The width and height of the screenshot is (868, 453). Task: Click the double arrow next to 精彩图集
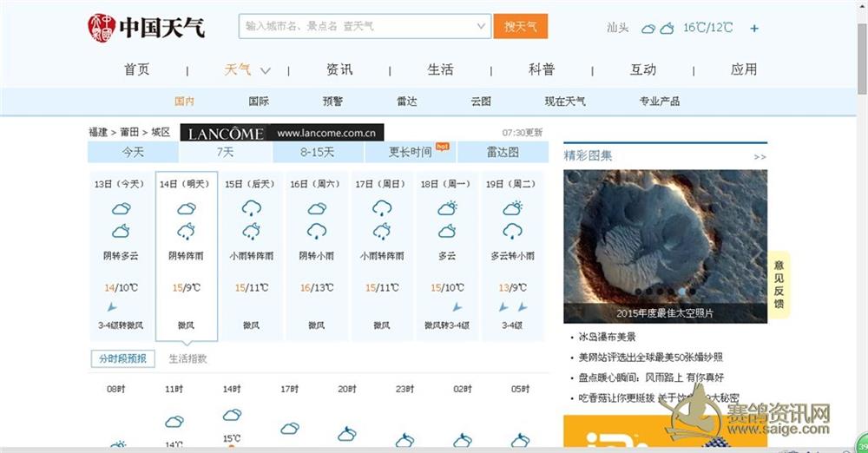(x=759, y=157)
